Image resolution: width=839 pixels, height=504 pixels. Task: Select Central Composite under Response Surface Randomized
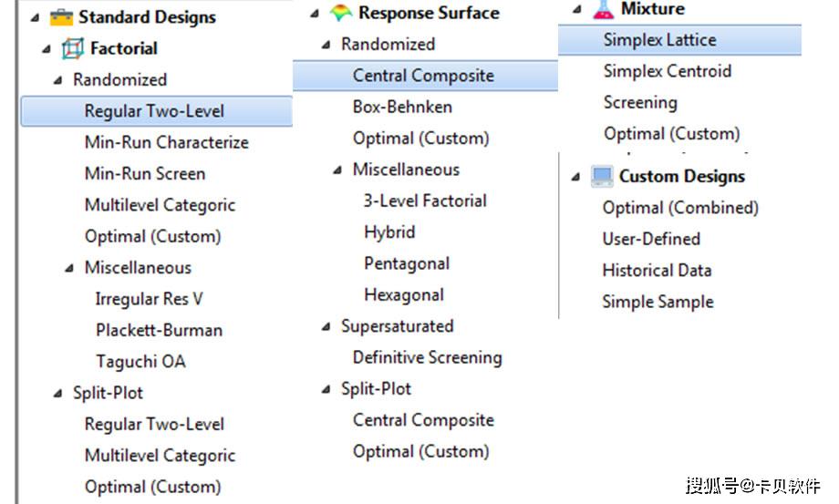click(x=423, y=76)
